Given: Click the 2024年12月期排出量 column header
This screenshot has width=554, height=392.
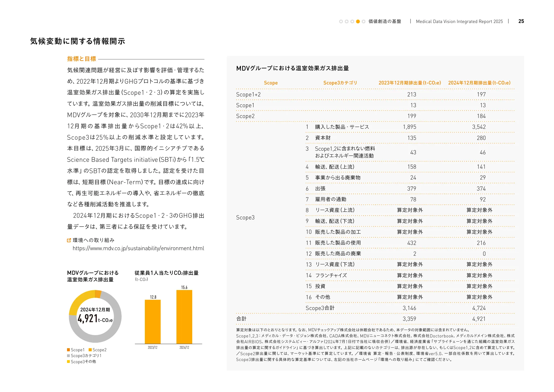Looking at the screenshot, I should coord(479,83).
